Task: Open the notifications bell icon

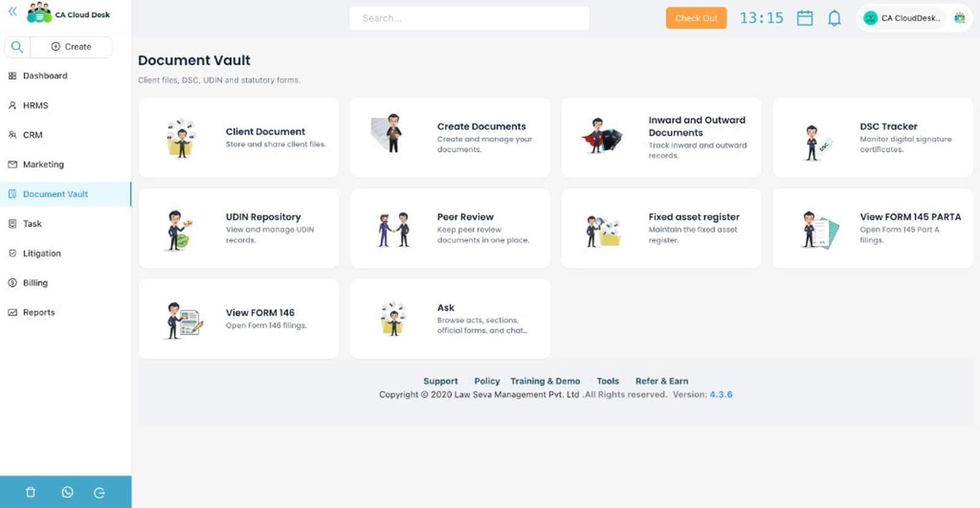Action: 834,18
